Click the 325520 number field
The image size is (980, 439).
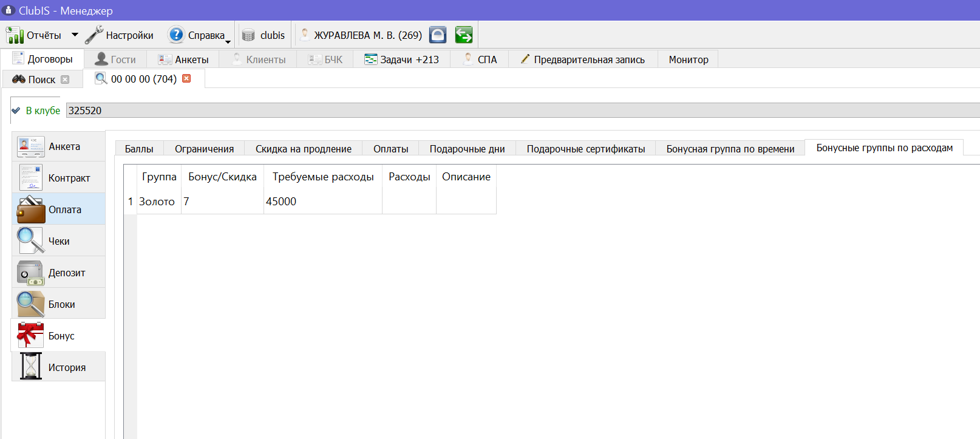pos(522,111)
